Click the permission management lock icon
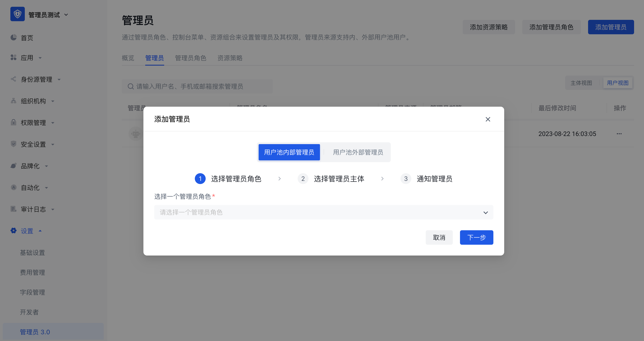Viewport: 644px width, 341px height. coord(14,122)
